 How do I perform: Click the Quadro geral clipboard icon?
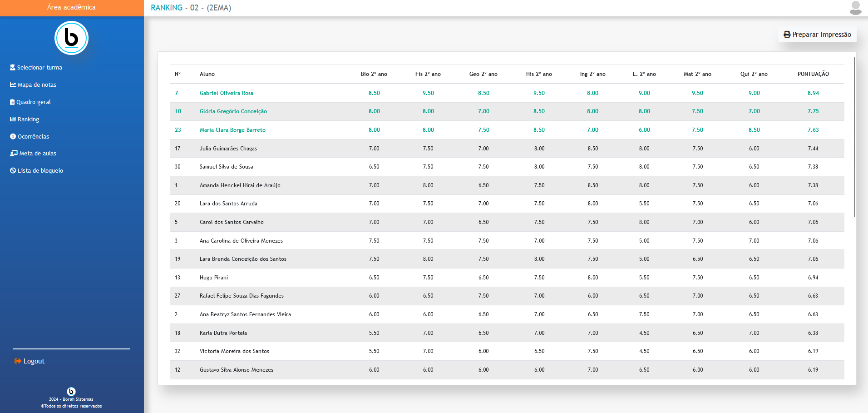(12, 102)
